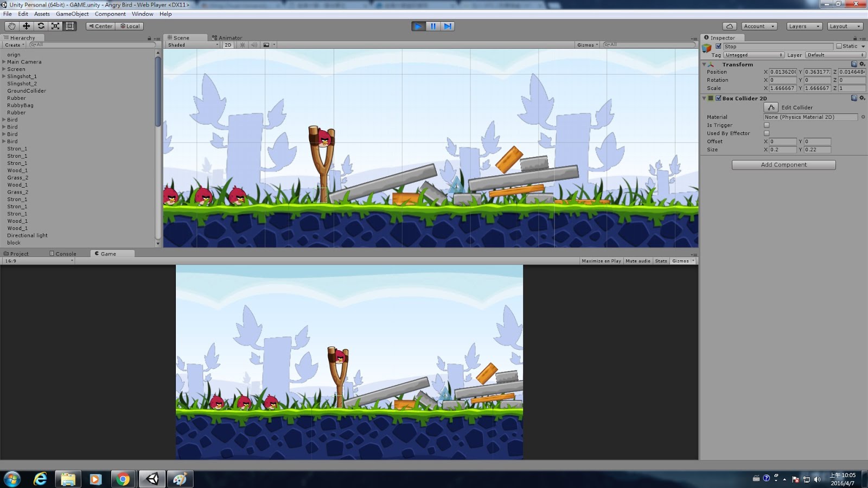Viewport: 868px width, 488px height.
Task: Enable the Is Trigger checkbox
Action: point(767,125)
